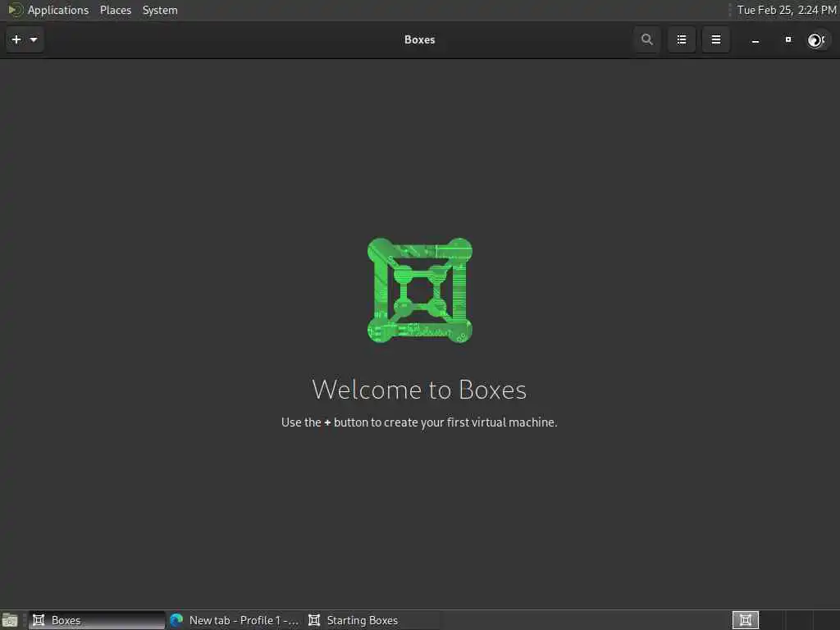This screenshot has width=840, height=630.
Task: Minimize the Boxes window
Action: (756, 40)
